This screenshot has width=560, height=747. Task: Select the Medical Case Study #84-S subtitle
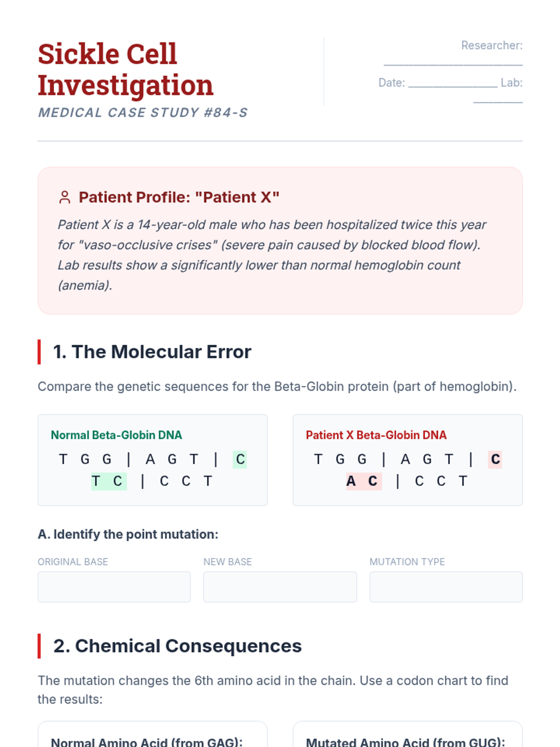point(143,113)
